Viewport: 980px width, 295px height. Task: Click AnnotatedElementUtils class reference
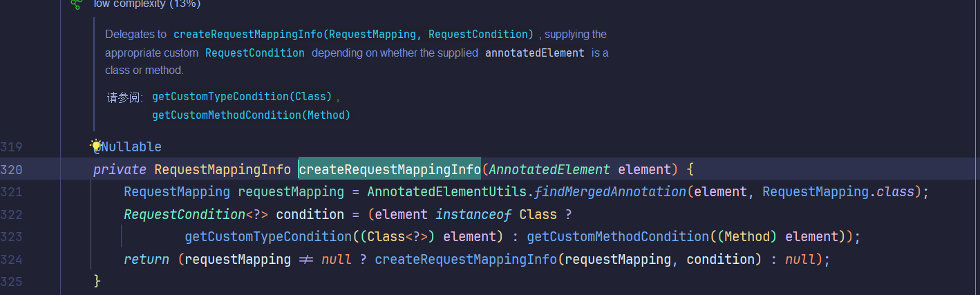click(x=449, y=191)
